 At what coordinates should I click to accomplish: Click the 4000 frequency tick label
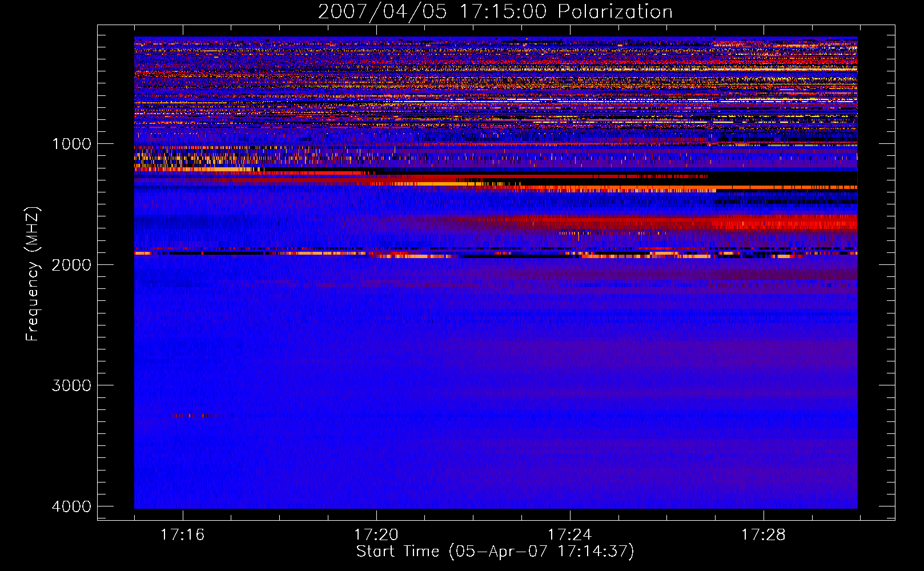click(71, 506)
